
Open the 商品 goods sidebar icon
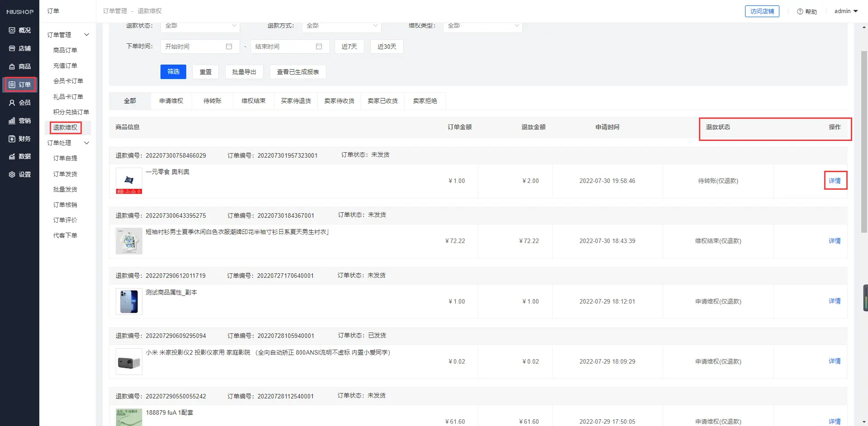click(x=12, y=66)
